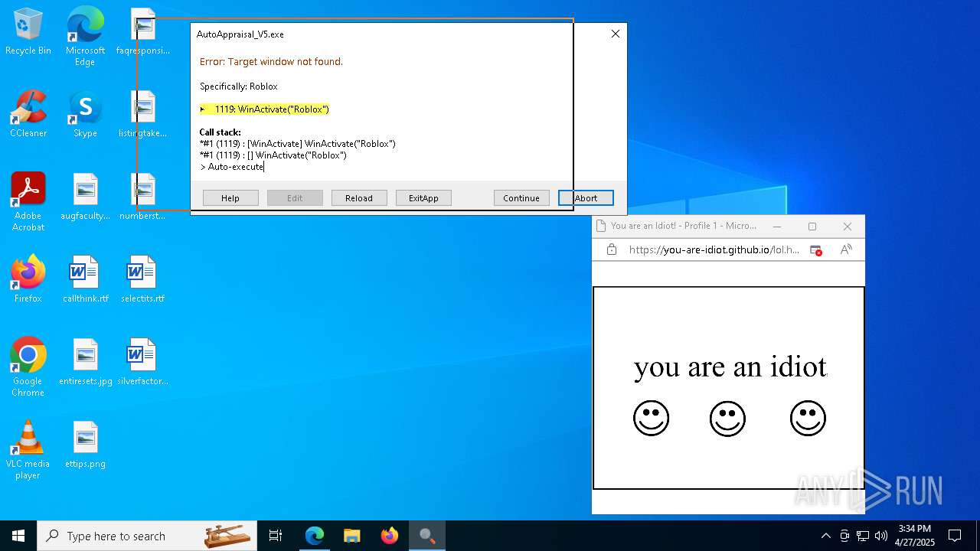The width and height of the screenshot is (980, 551).
Task: Select the numberst... desktop file
Action: tap(142, 197)
